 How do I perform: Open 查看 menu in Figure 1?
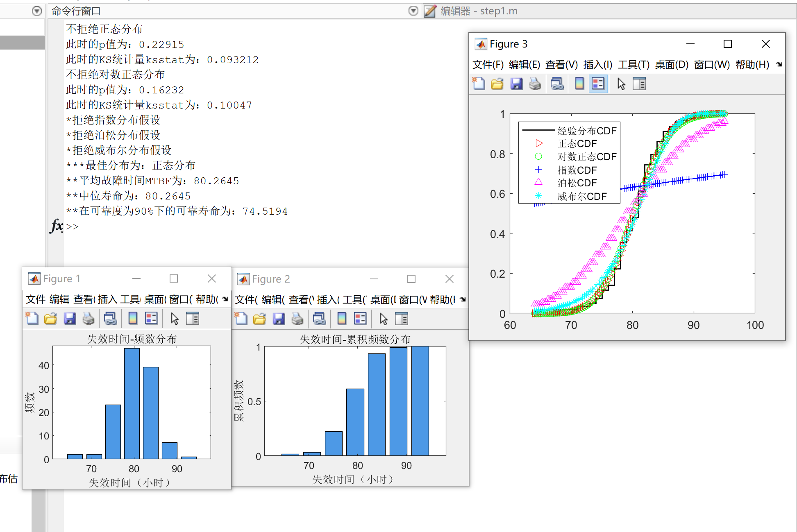point(84,299)
